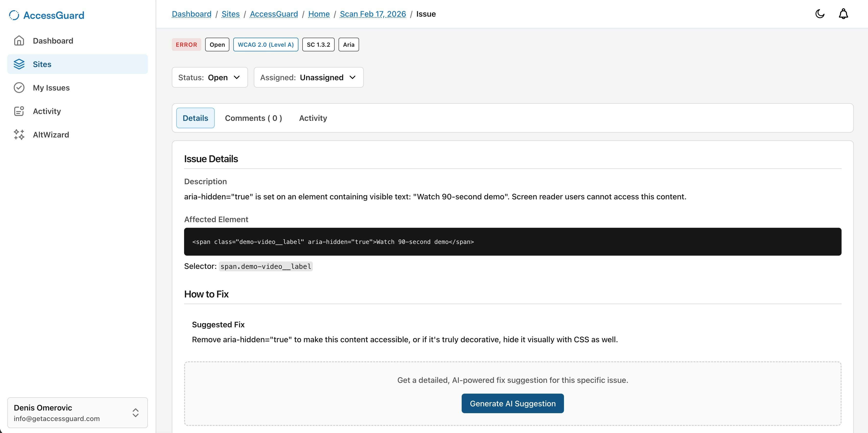Select the Details tab
The width and height of the screenshot is (868, 433).
(x=195, y=118)
